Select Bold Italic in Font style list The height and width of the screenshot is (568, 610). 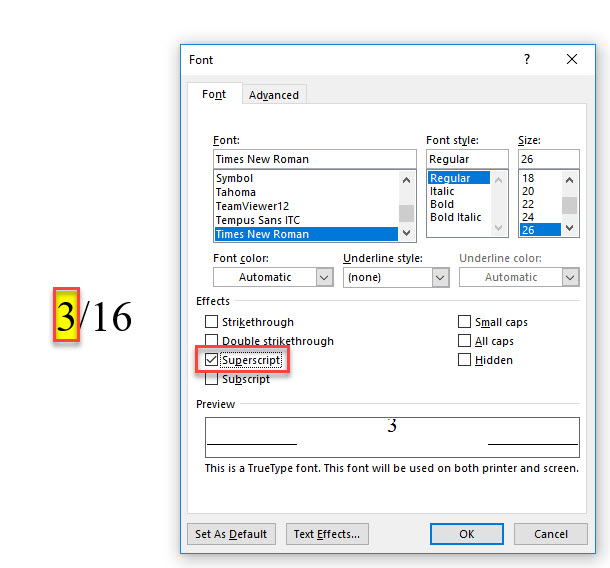point(456,217)
